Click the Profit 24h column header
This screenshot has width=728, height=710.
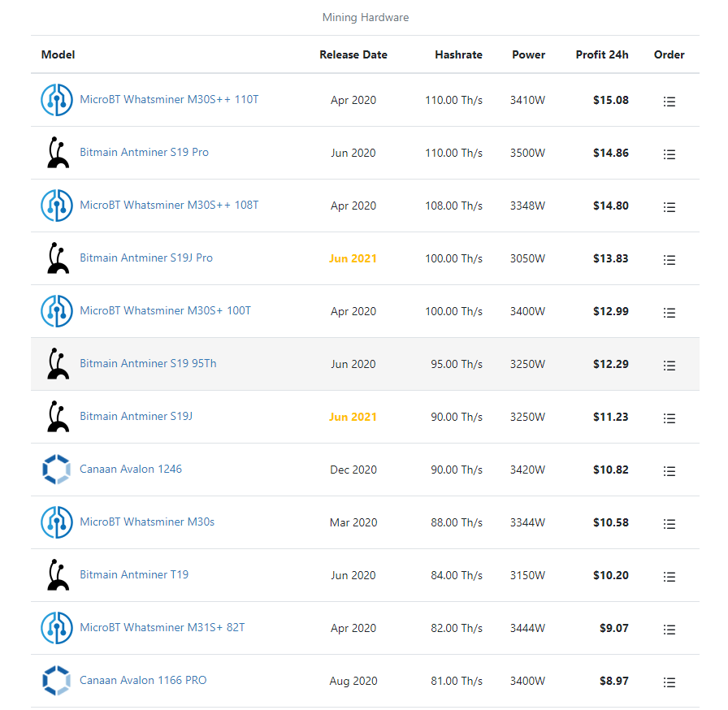tap(602, 54)
